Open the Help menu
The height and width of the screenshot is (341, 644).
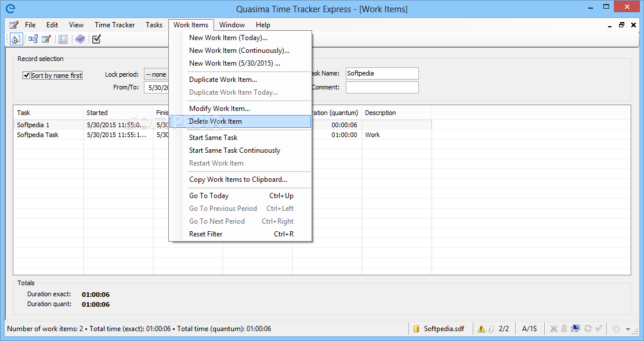[x=263, y=24]
